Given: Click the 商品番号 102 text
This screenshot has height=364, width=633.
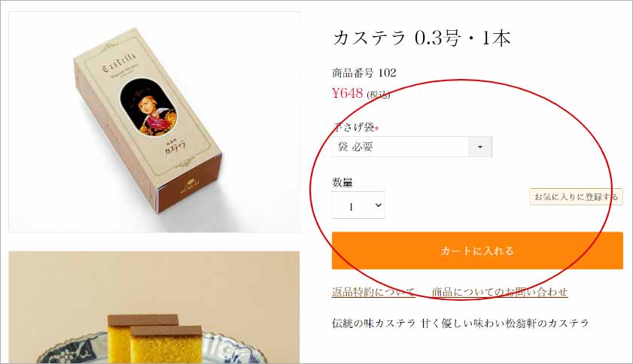Looking at the screenshot, I should pos(364,73).
